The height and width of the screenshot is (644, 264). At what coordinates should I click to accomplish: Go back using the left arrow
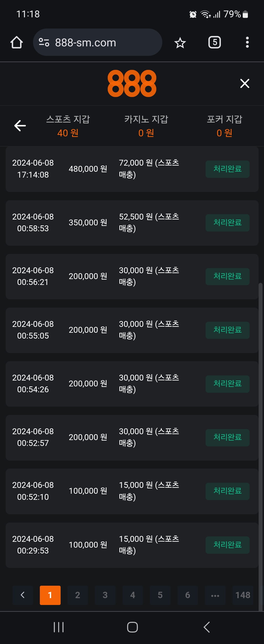click(20, 125)
